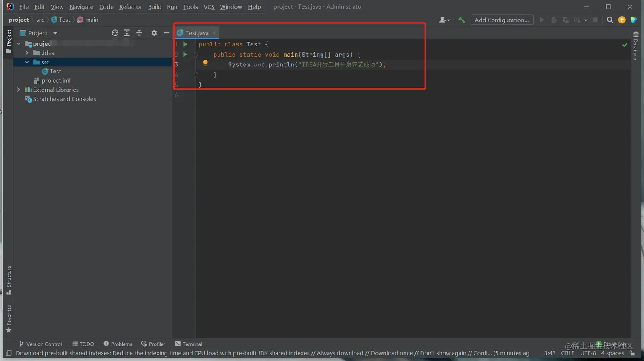Open the Navigate menu

coord(81,7)
